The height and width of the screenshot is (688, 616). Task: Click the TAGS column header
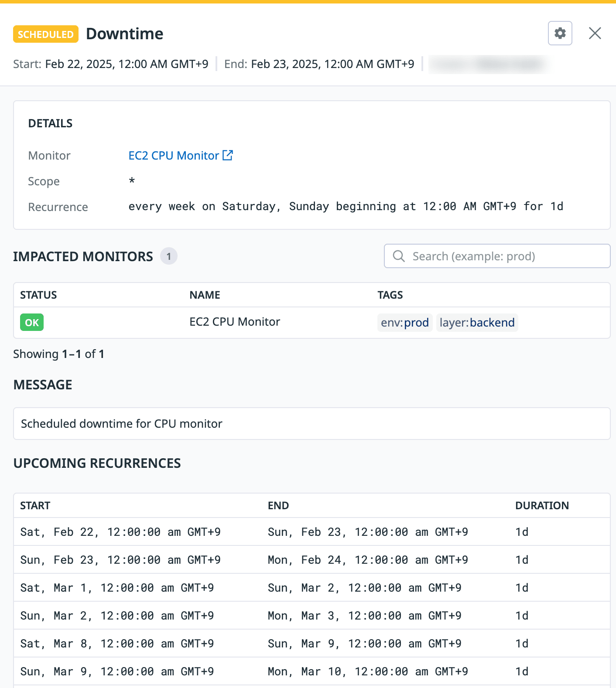click(x=390, y=295)
